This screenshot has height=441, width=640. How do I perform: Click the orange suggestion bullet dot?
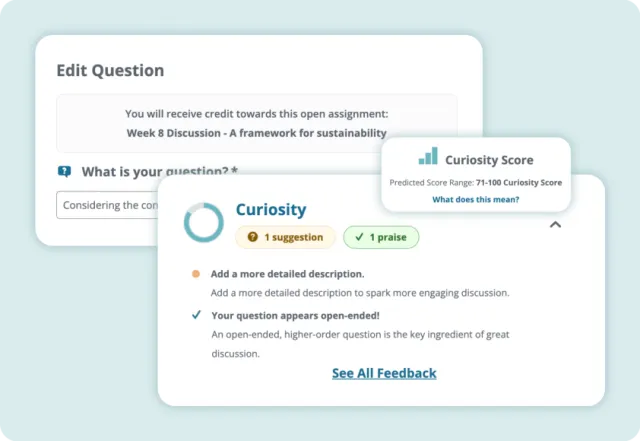pyautogui.click(x=196, y=273)
